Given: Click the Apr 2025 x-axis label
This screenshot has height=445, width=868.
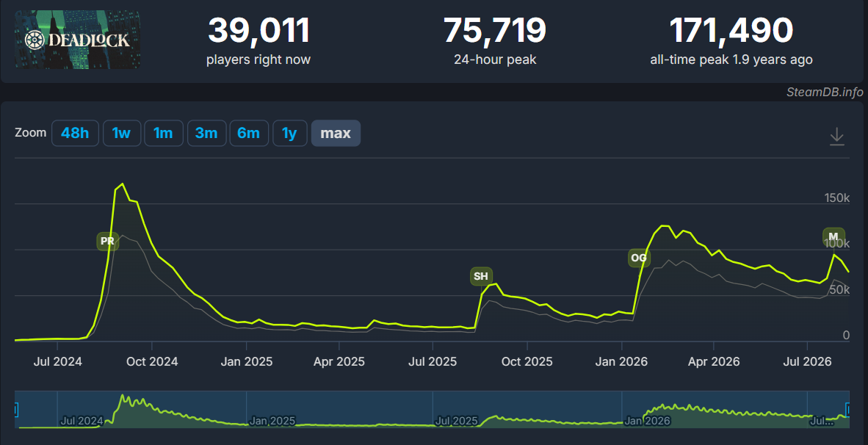Looking at the screenshot, I should click(x=339, y=361).
